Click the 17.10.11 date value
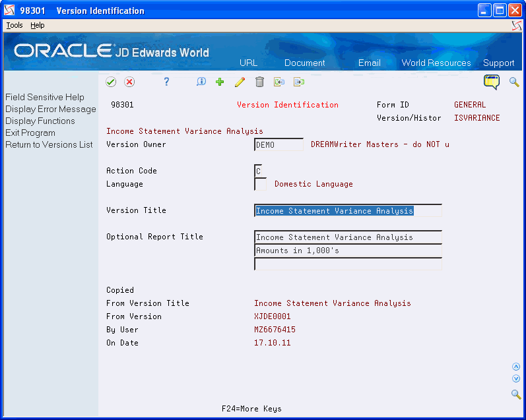The width and height of the screenshot is (526, 420). [273, 343]
